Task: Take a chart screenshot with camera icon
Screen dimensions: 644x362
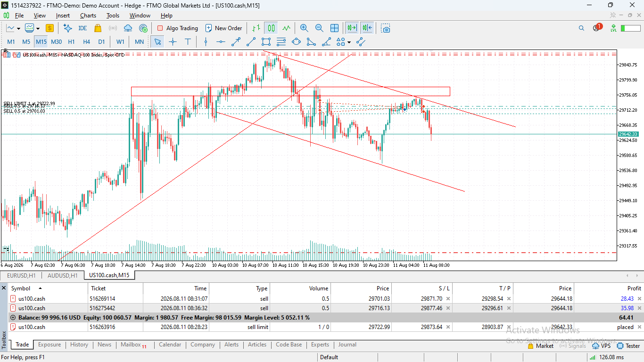Action: [386, 28]
